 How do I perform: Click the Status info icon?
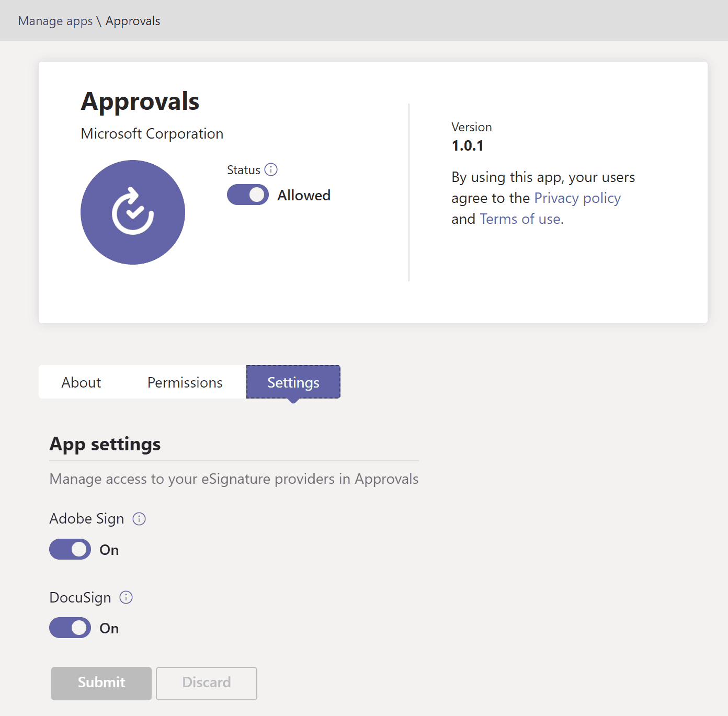coord(271,169)
